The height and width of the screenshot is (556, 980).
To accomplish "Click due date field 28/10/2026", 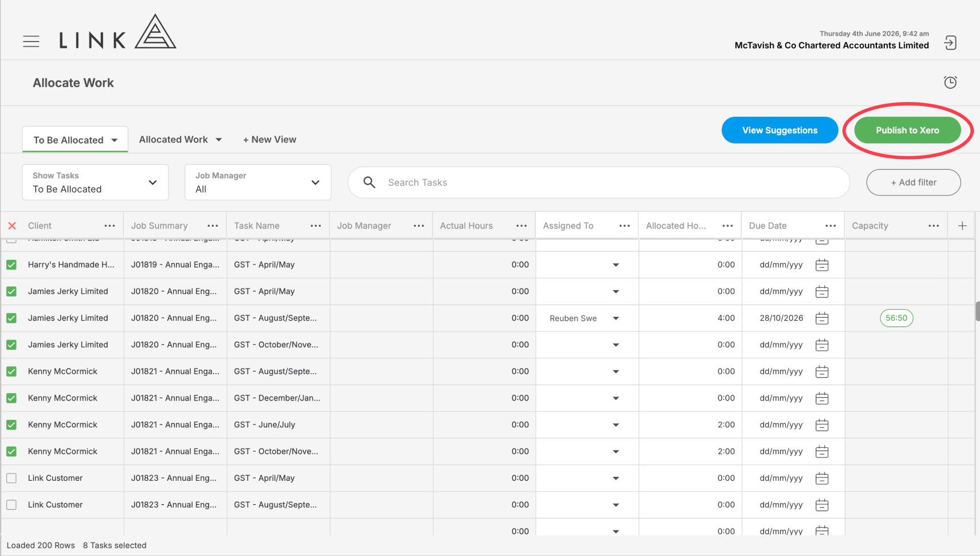I will [x=781, y=318].
